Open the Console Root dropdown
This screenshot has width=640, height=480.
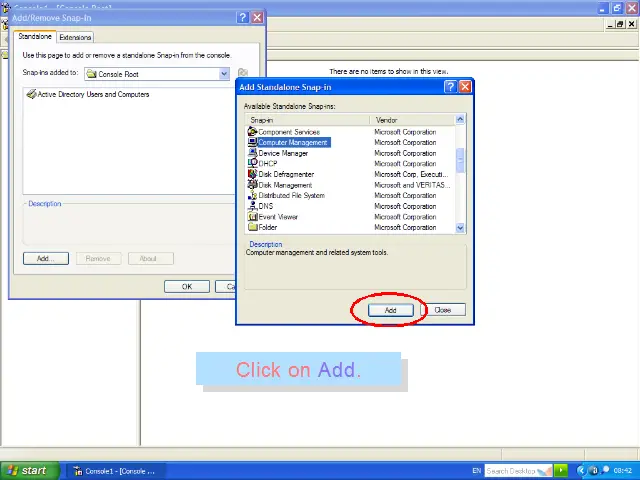click(224, 74)
